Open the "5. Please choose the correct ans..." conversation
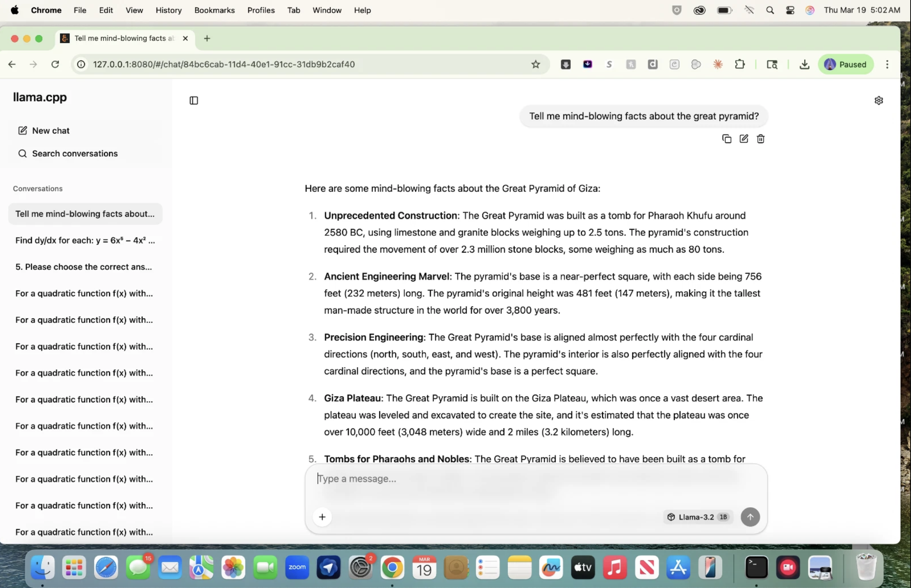The image size is (911, 588). (85, 267)
